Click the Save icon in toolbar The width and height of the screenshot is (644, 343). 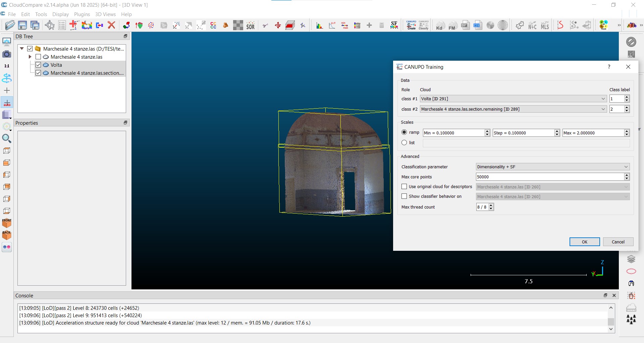point(22,25)
